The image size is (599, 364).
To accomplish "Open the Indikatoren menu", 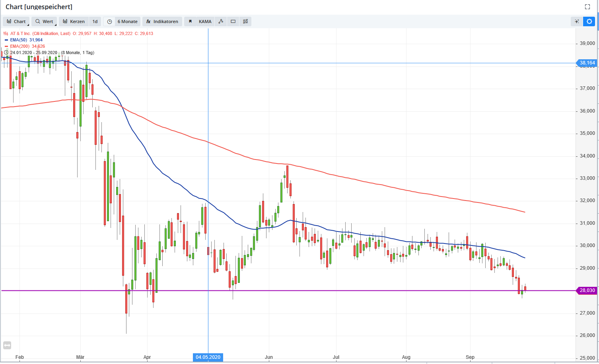I will [x=162, y=21].
